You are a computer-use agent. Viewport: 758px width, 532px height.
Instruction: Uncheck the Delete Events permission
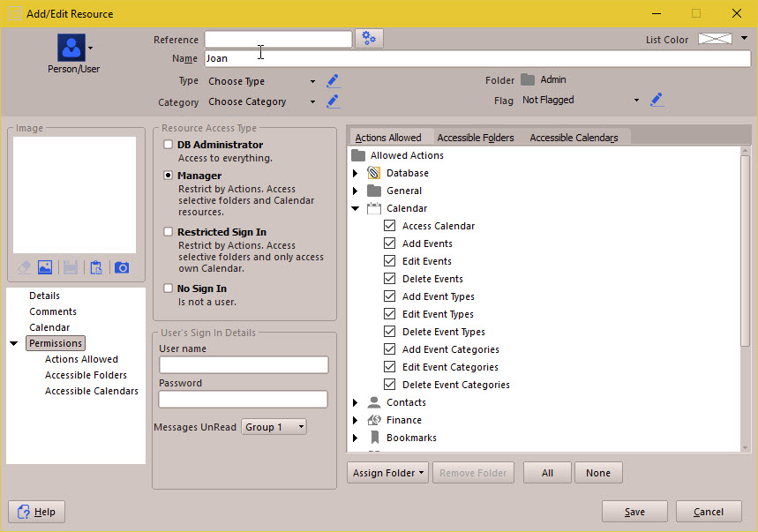pos(390,279)
